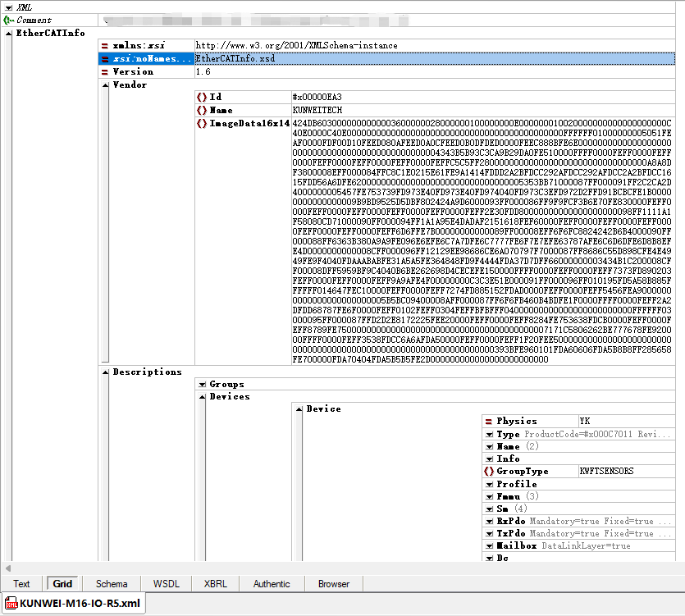Click the Vendor Name element braces icon

201,110
